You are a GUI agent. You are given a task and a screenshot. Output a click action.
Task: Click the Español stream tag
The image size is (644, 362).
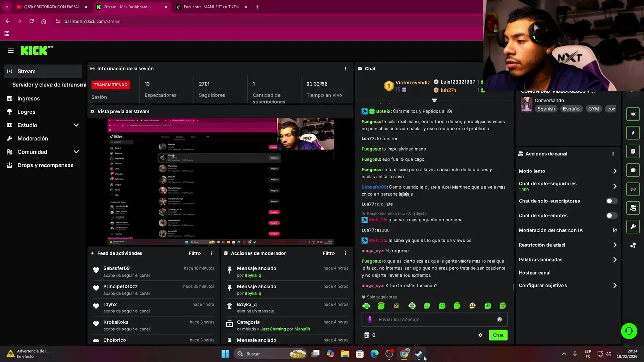pos(572,109)
